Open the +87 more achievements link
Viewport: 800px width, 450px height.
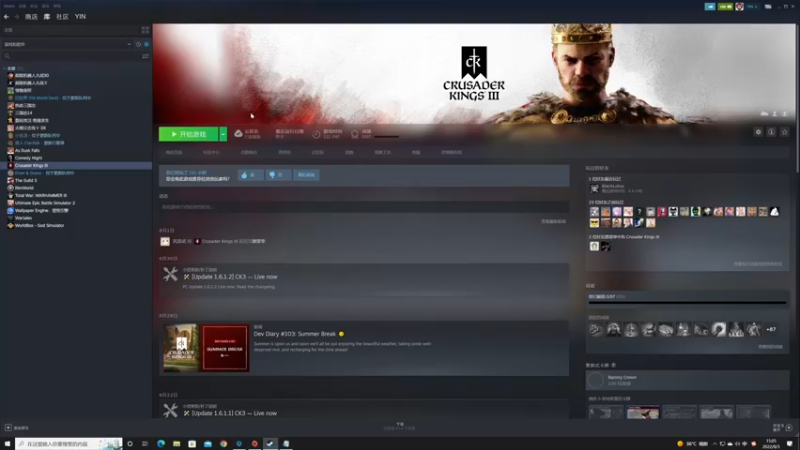click(771, 330)
